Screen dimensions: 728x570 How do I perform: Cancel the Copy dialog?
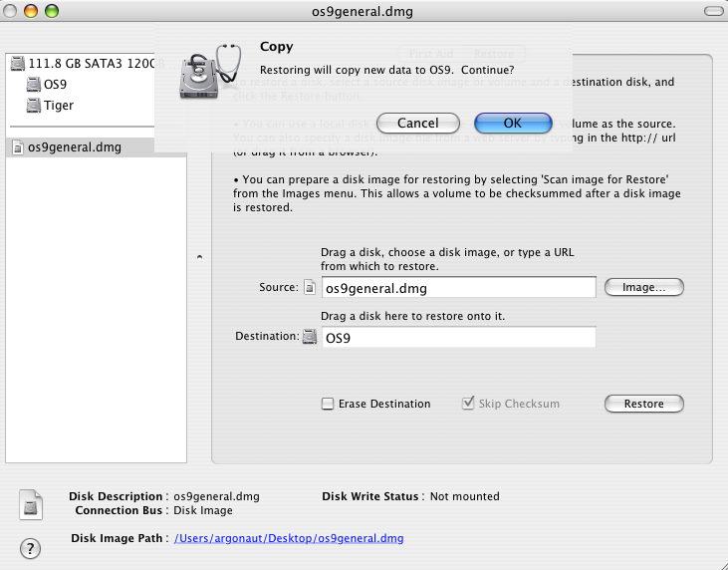pyautogui.click(x=418, y=124)
